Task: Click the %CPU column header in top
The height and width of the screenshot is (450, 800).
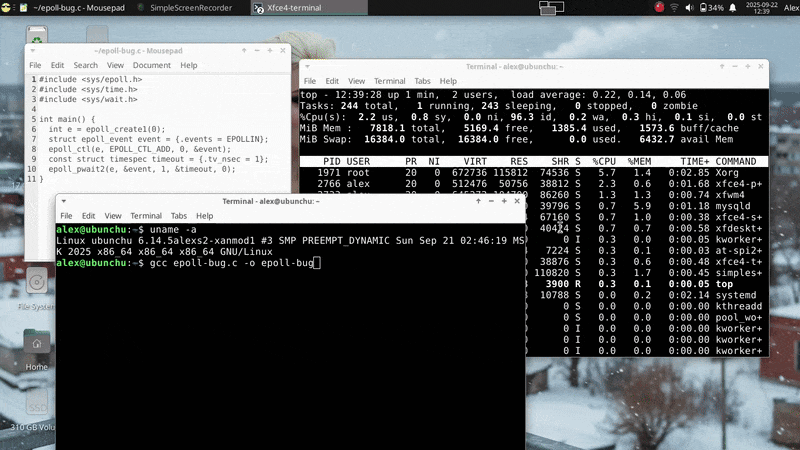Action: click(x=604, y=162)
